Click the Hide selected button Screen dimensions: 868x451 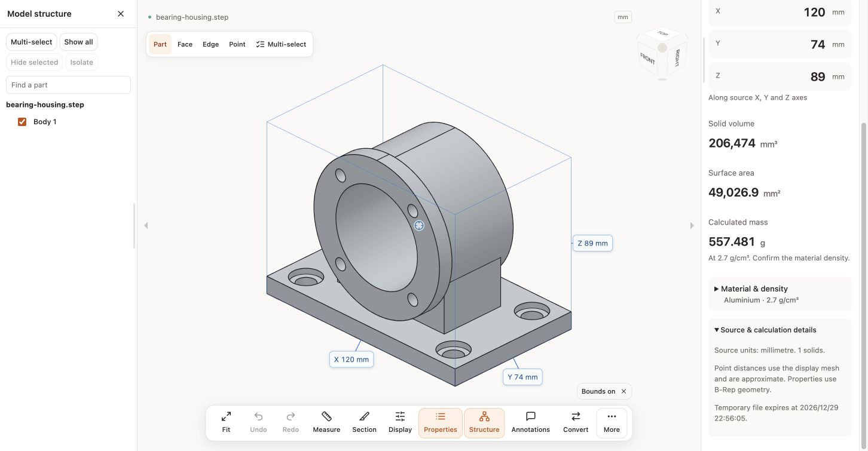click(x=35, y=62)
